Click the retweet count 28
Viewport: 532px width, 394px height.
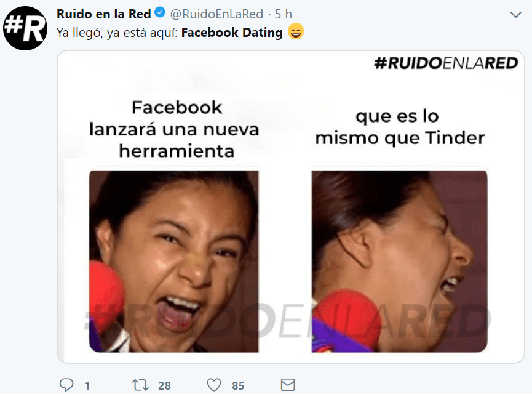tap(164, 385)
